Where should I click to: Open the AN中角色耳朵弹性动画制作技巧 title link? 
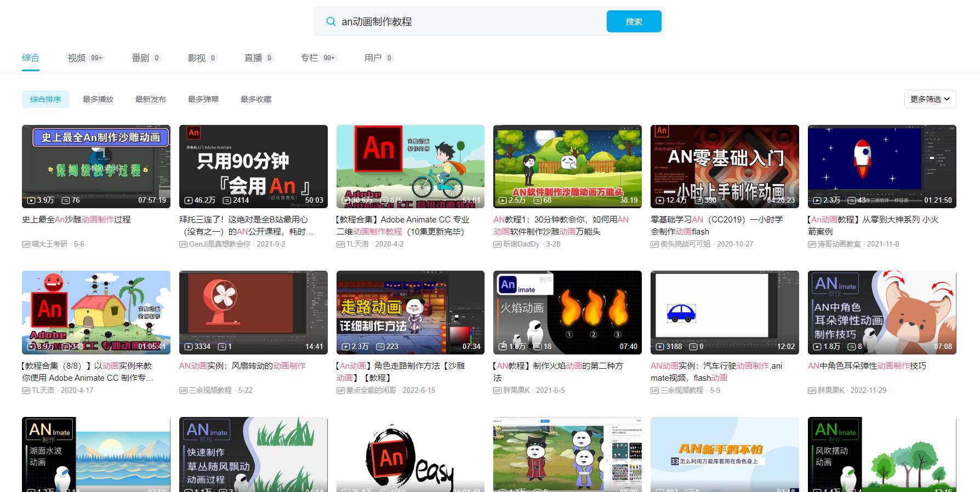tap(867, 365)
